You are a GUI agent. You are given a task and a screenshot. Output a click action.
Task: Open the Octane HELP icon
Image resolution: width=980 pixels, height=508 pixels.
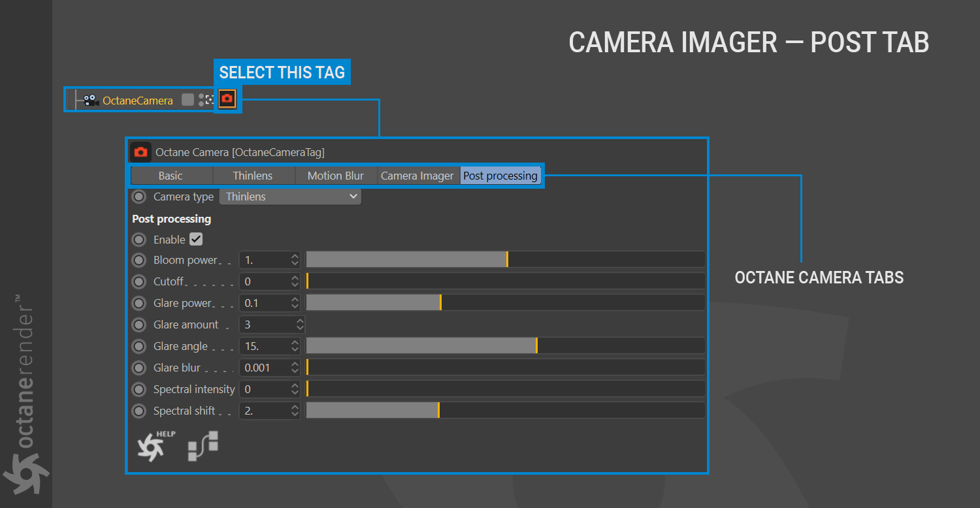[155, 446]
